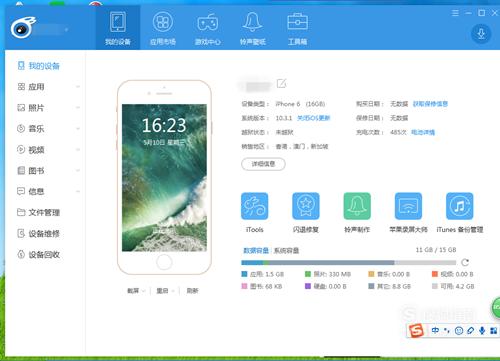Viewport: 500px width, 361px height.
Task: Expand the 照片 sidebar arrow
Action: click(x=78, y=108)
